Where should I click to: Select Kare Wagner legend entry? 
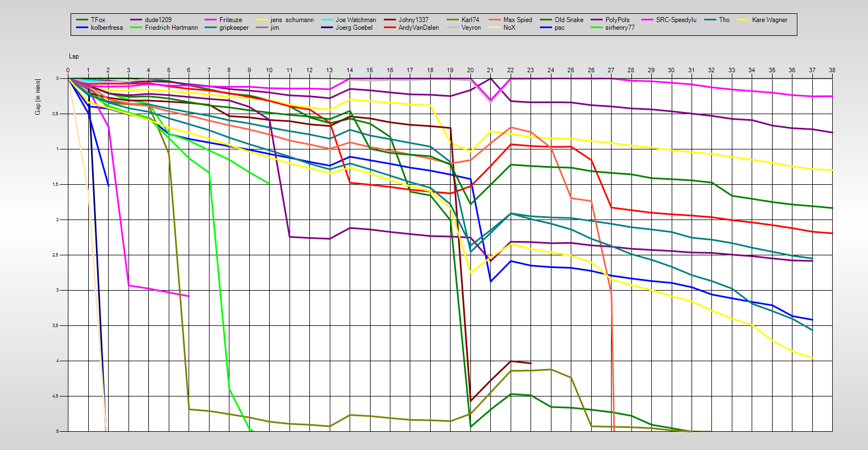tap(769, 20)
